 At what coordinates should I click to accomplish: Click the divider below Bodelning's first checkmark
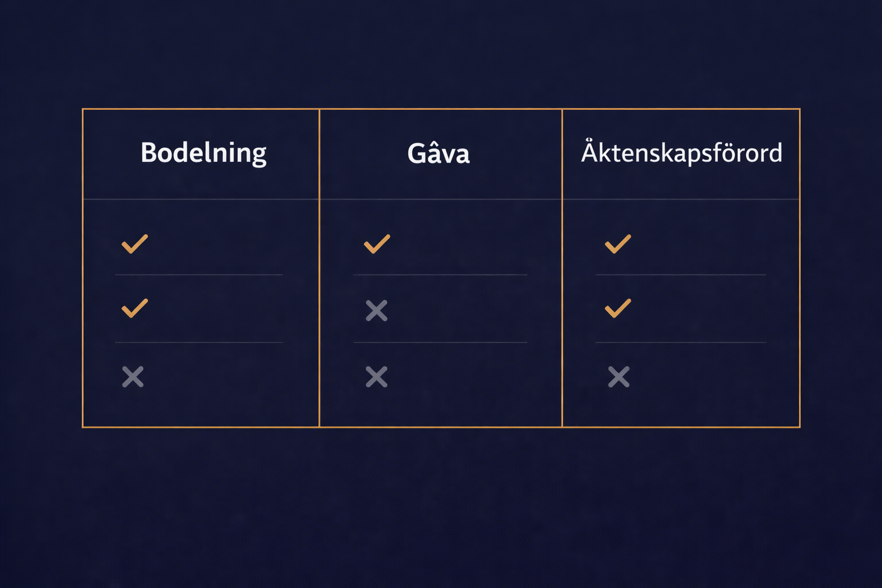[x=199, y=275]
